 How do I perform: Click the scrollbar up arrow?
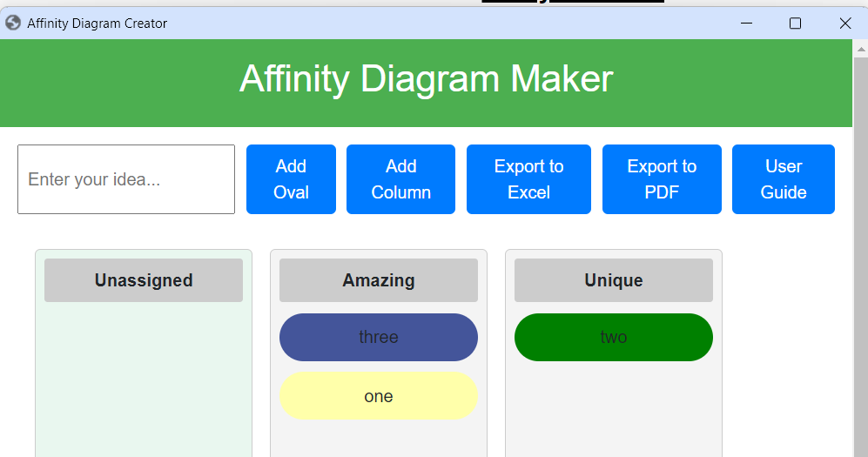(x=861, y=50)
